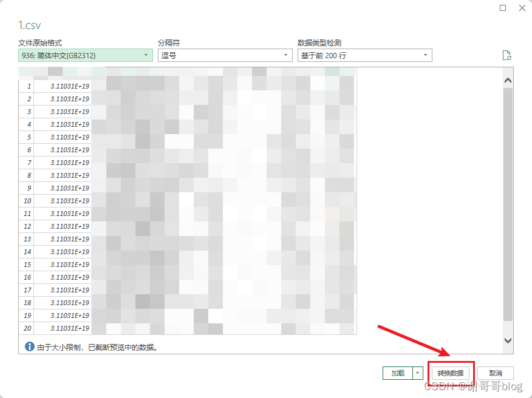Click the refresh preview file icon
Screen dimensions: 532x398
(x=507, y=55)
